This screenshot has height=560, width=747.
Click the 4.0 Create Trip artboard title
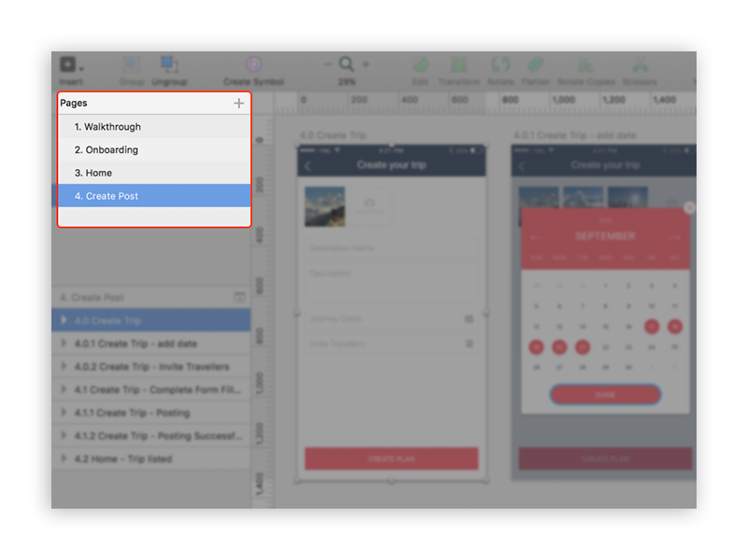pyautogui.click(x=332, y=135)
